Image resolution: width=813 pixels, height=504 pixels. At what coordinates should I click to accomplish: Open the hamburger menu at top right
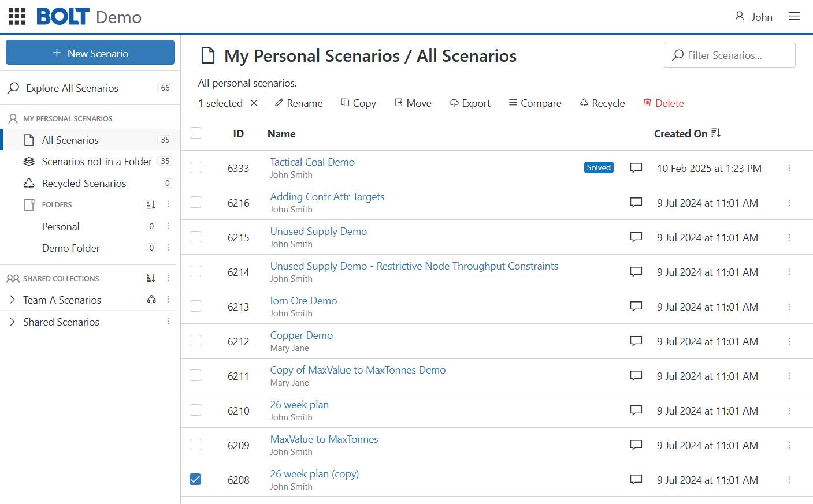(795, 16)
